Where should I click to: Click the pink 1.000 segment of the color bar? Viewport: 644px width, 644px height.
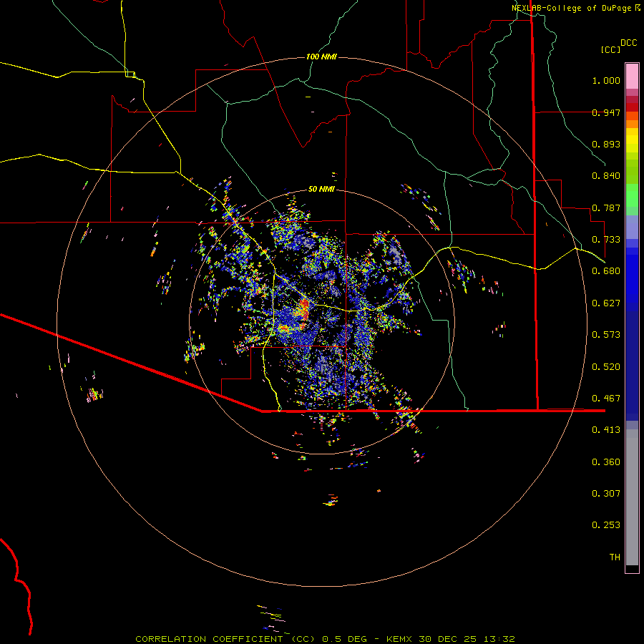(x=632, y=77)
